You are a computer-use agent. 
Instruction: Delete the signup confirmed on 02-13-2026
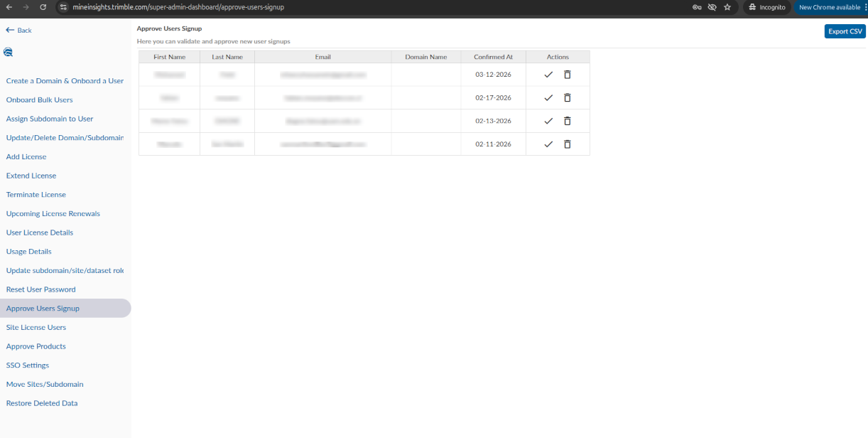[567, 121]
